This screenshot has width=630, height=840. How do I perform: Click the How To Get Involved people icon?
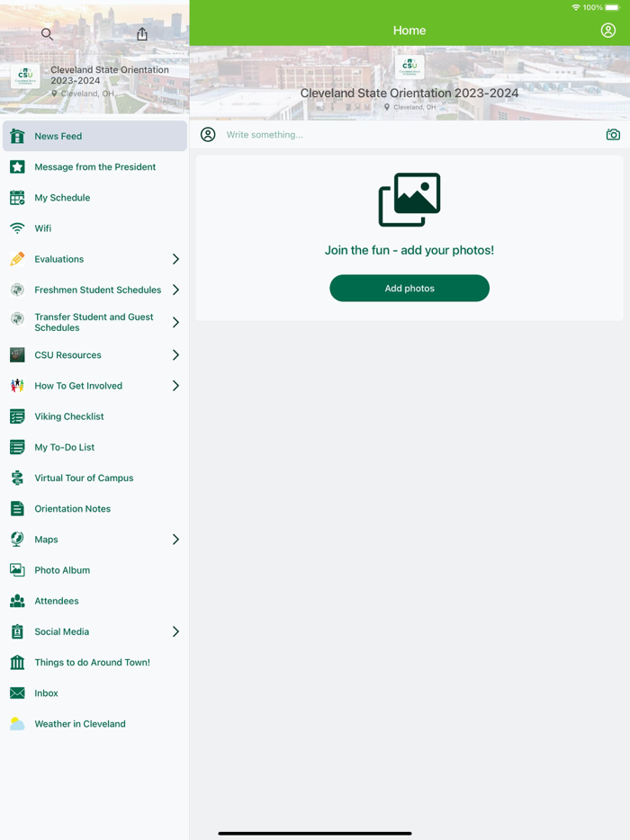coord(17,386)
